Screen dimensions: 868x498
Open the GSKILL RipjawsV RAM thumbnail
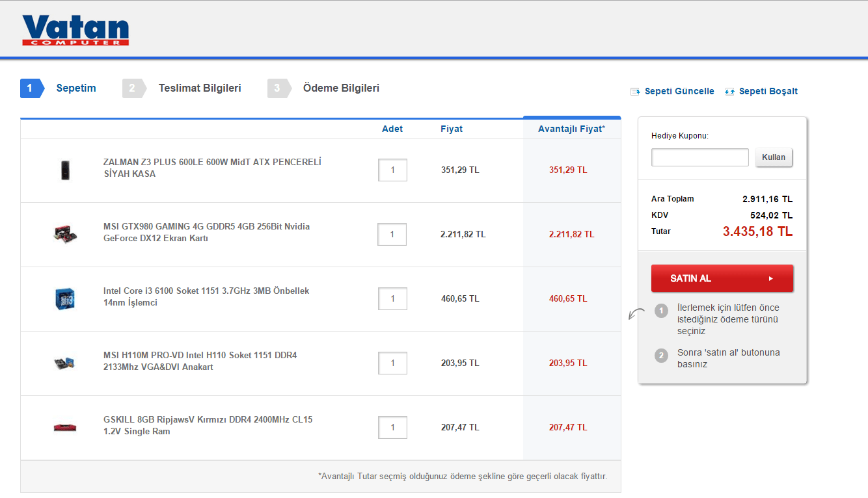pyautogui.click(x=64, y=427)
